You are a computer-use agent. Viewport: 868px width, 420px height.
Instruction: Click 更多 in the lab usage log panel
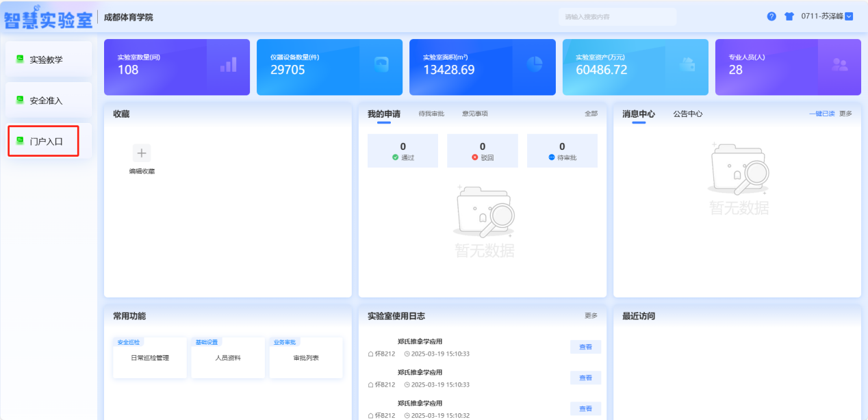tap(591, 316)
